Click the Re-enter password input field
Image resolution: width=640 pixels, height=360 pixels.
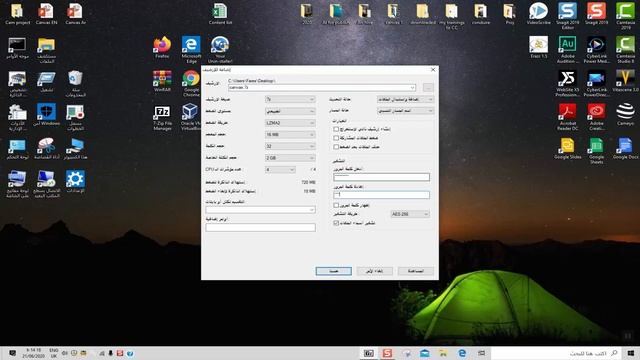pos(381,195)
